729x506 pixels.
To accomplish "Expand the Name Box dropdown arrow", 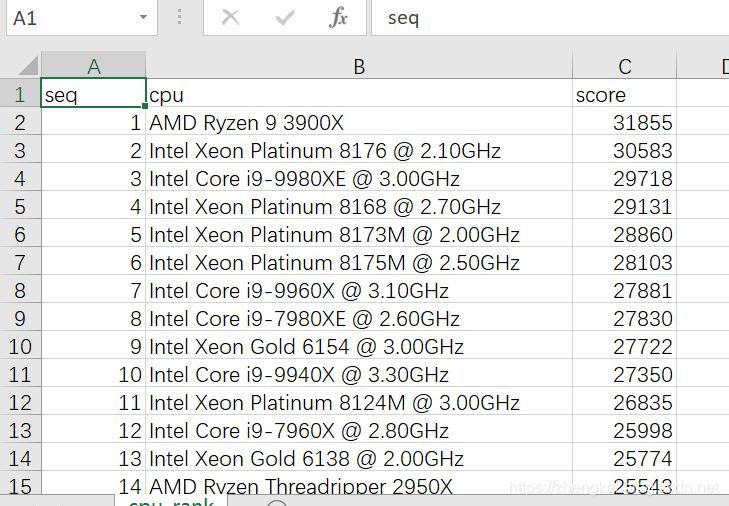I will coord(143,18).
